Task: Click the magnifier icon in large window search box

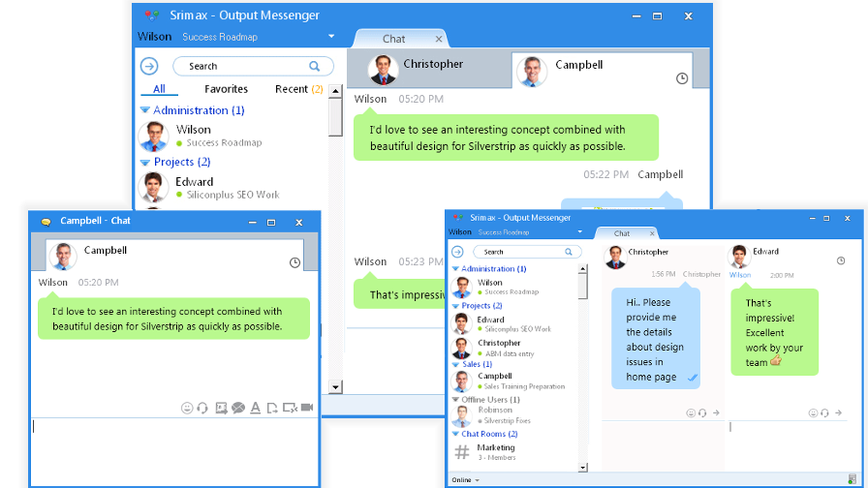Action: (315, 67)
